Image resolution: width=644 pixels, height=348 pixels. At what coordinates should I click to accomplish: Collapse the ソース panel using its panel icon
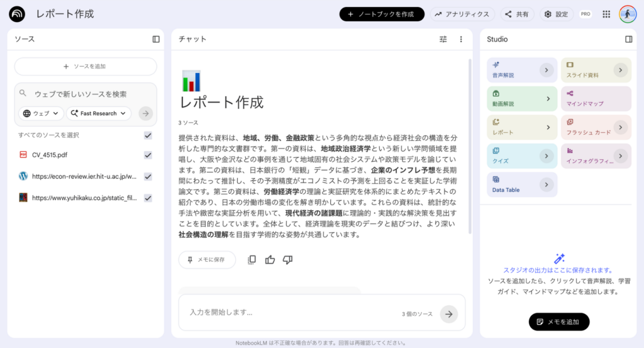point(156,39)
